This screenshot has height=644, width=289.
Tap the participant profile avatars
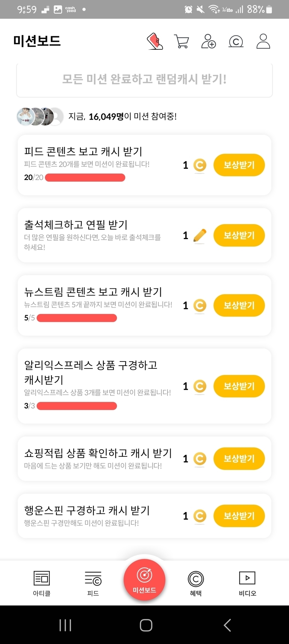40,117
